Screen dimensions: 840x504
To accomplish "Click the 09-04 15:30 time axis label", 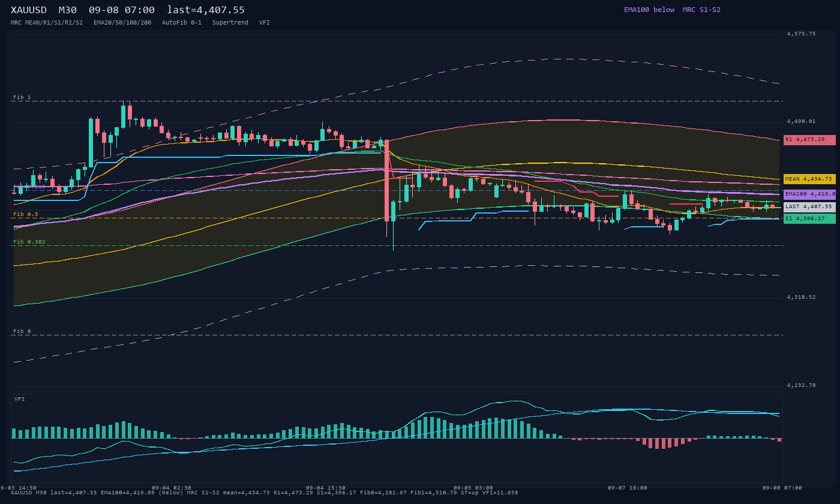I will tap(326, 488).
